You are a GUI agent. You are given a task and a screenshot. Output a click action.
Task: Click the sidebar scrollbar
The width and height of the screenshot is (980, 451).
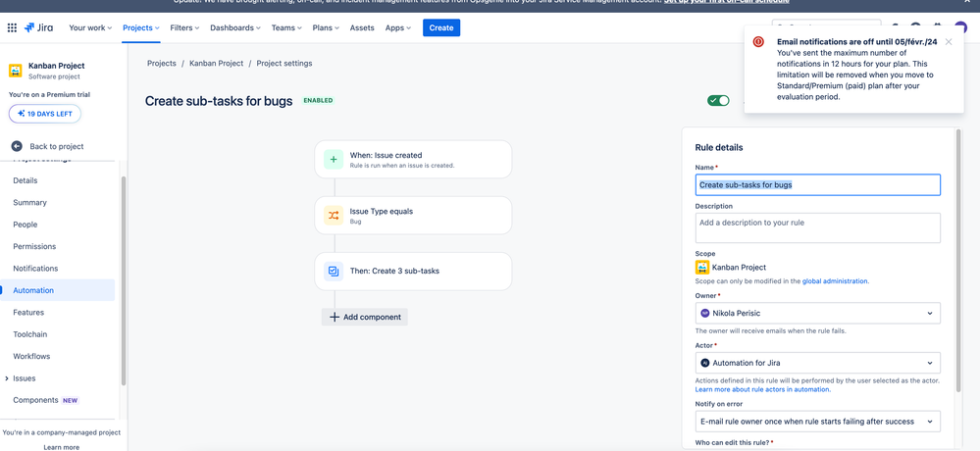point(124,279)
